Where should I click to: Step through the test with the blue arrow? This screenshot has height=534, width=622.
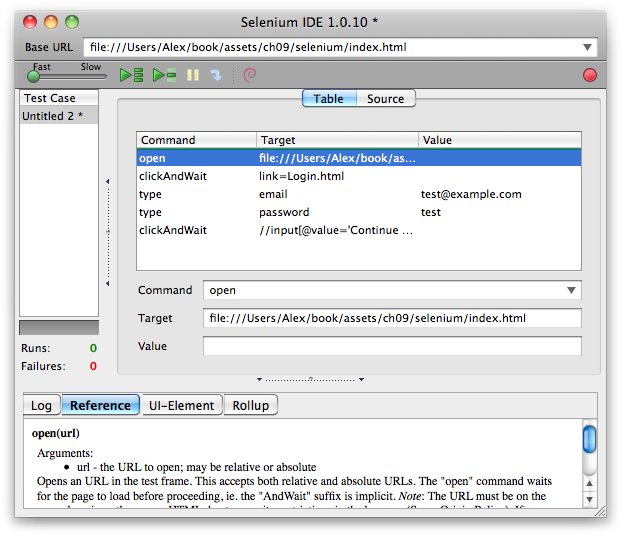point(216,75)
